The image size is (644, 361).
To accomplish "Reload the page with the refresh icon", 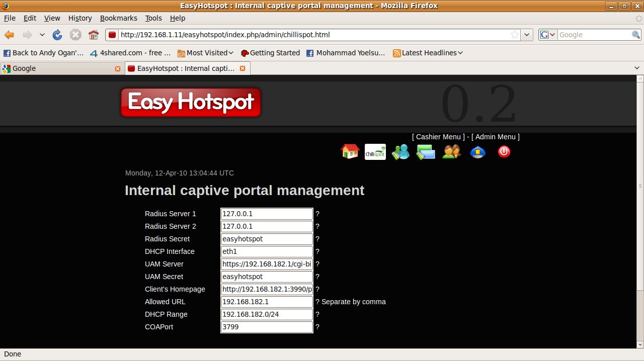I will pos(57,35).
